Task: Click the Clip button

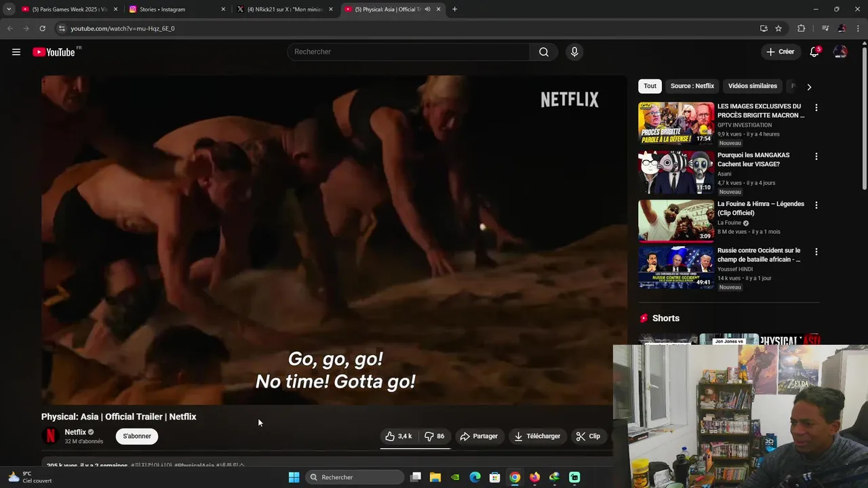Action: pyautogui.click(x=588, y=436)
